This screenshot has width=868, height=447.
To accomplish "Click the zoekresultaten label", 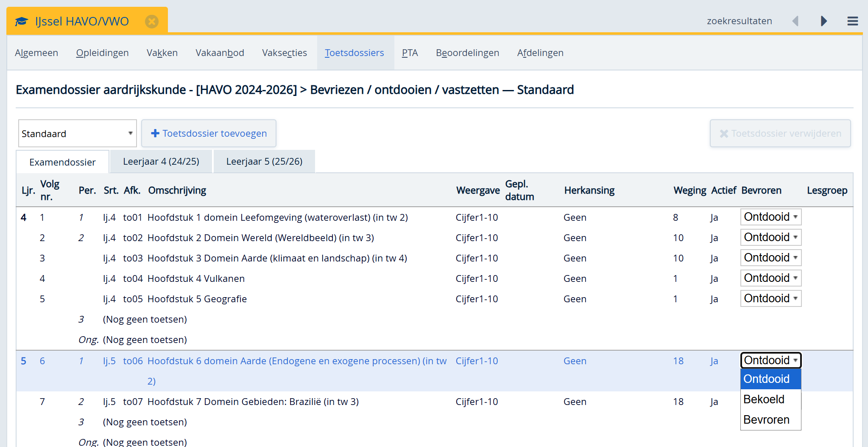I will click(739, 21).
